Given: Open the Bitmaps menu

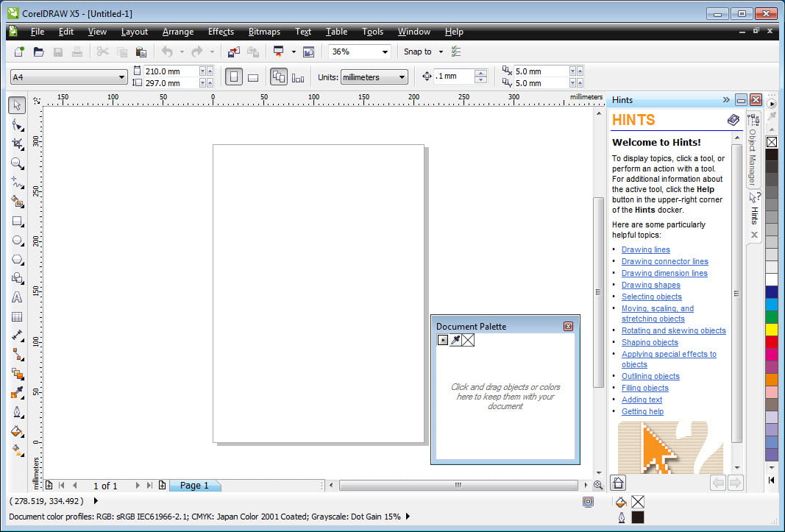Looking at the screenshot, I should [x=264, y=32].
